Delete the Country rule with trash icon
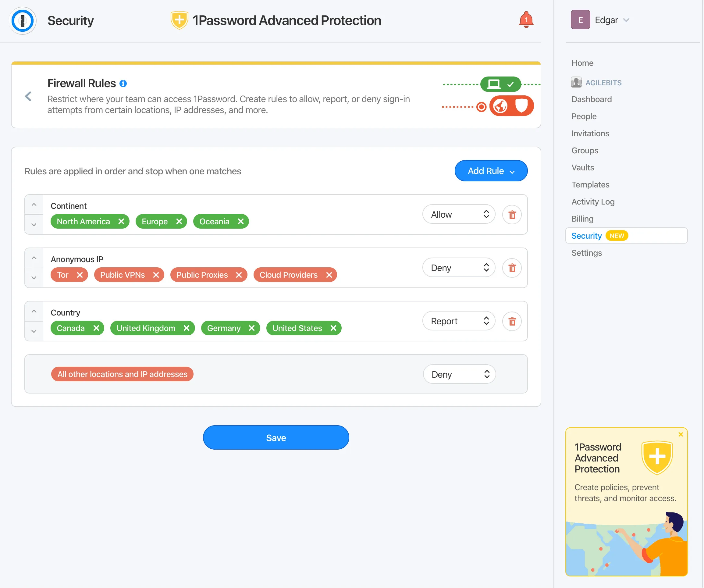This screenshot has width=704, height=588. click(x=512, y=321)
